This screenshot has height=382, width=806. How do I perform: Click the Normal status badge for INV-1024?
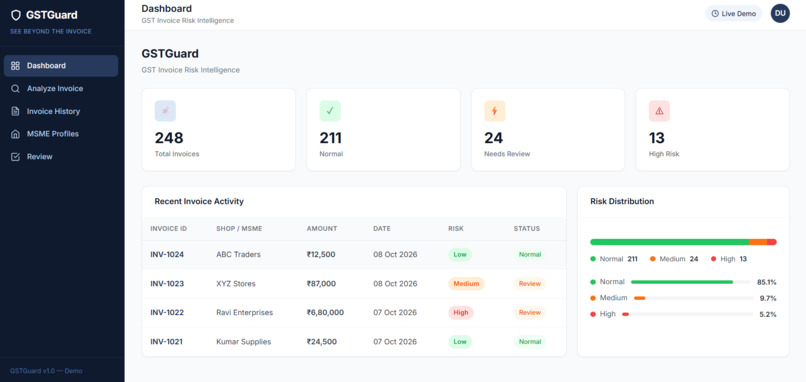(x=530, y=254)
